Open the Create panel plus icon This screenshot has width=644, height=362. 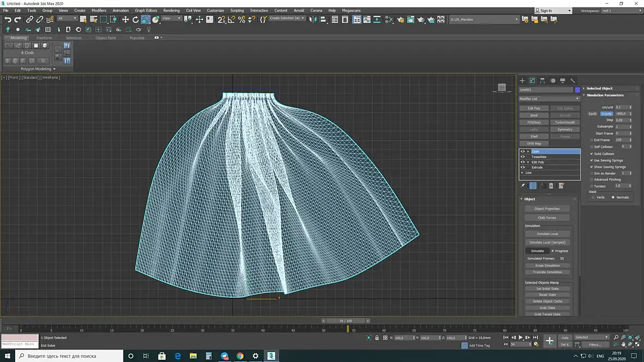[x=522, y=81]
